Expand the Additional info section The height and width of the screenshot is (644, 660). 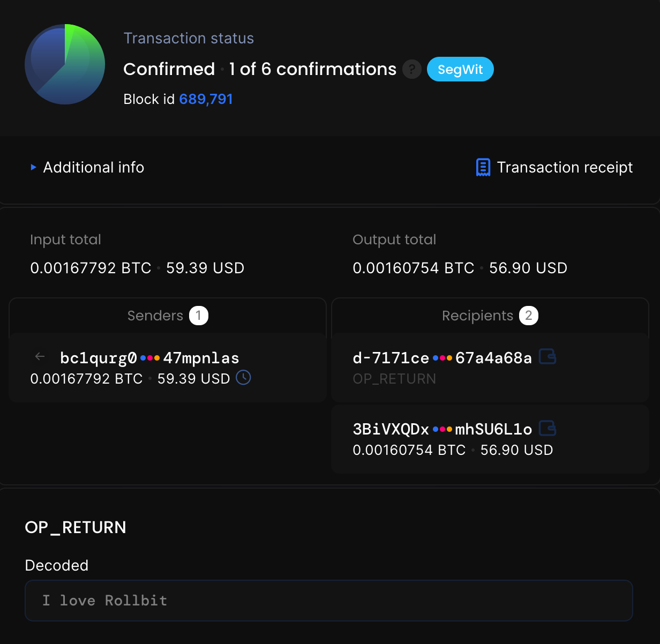pos(87,167)
